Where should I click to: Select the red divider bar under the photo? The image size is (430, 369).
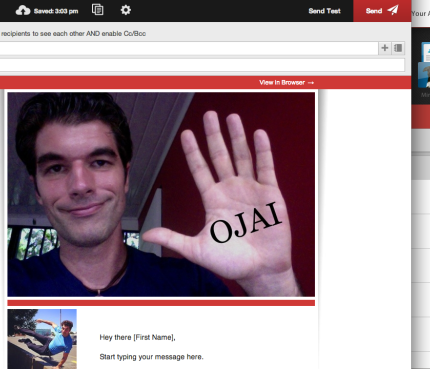click(161, 303)
